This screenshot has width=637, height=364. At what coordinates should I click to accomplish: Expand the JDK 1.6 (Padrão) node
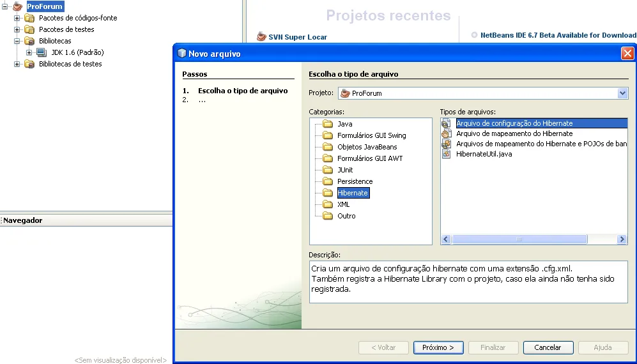29,52
